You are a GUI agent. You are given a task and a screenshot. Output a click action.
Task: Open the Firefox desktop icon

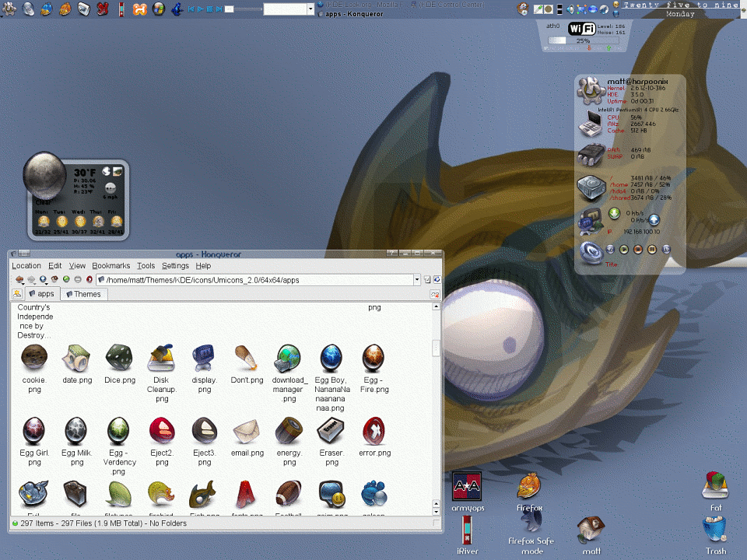(529, 492)
